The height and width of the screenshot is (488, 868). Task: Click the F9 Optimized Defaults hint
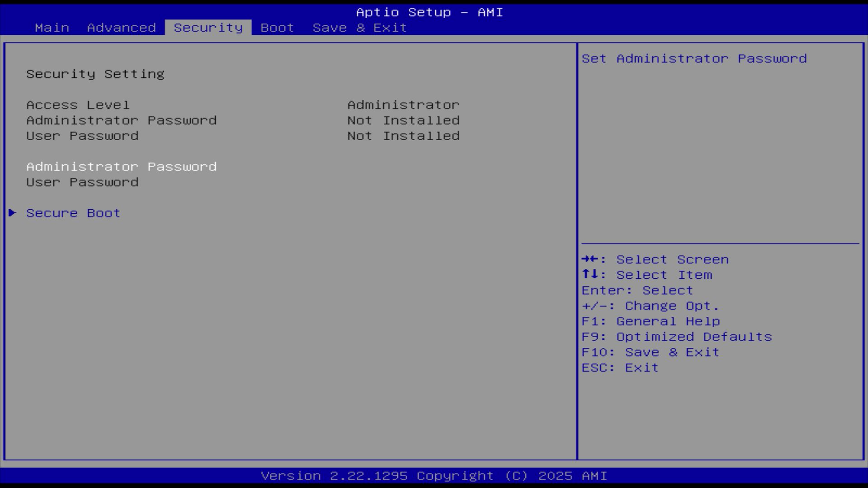pos(676,337)
